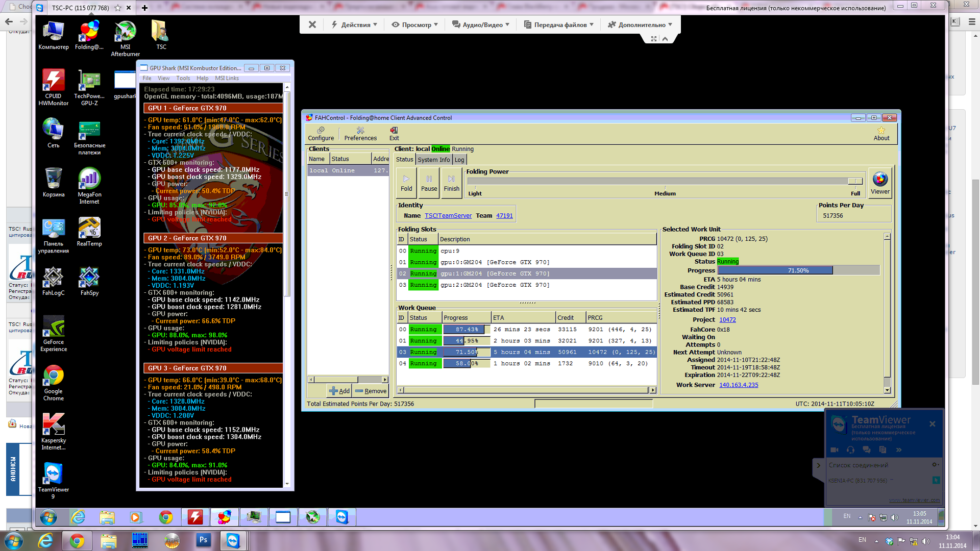Switch to the System Info tab

434,160
